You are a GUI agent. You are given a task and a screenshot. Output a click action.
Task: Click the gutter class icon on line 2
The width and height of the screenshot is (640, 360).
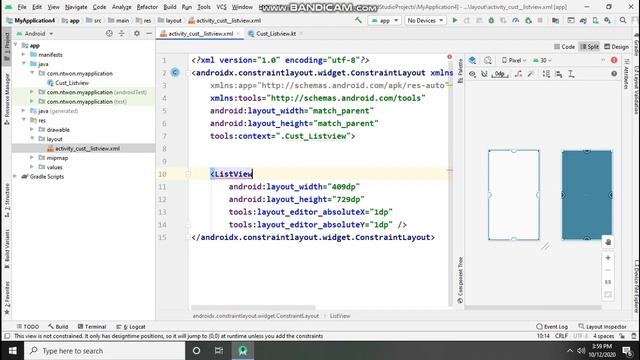coord(175,73)
